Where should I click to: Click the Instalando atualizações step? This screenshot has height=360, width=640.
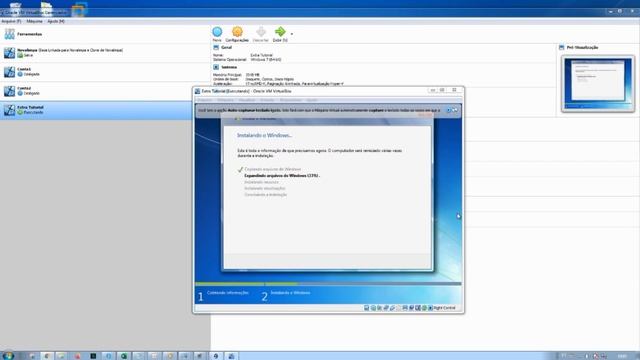265,188
